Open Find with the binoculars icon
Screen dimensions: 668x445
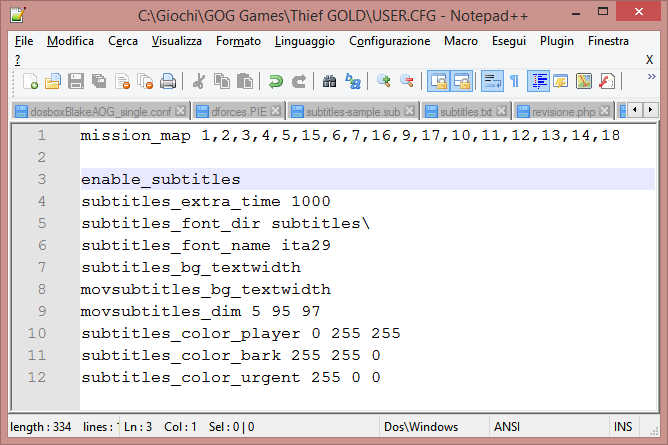(329, 81)
